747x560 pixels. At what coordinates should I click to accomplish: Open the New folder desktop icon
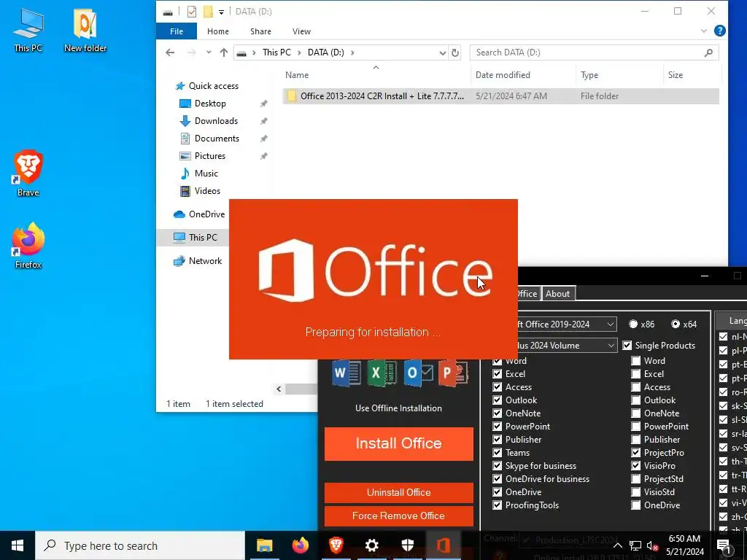point(85,30)
